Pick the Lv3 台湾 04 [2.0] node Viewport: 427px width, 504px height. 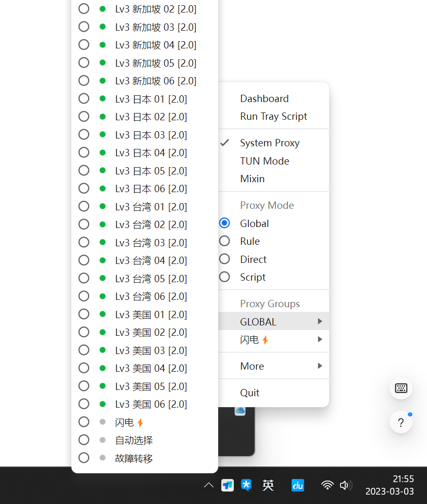[145, 260]
